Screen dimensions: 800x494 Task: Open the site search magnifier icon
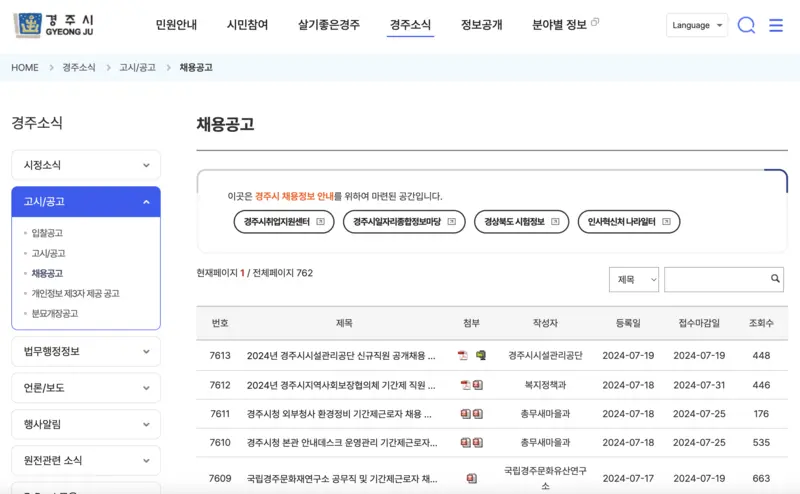tap(746, 25)
